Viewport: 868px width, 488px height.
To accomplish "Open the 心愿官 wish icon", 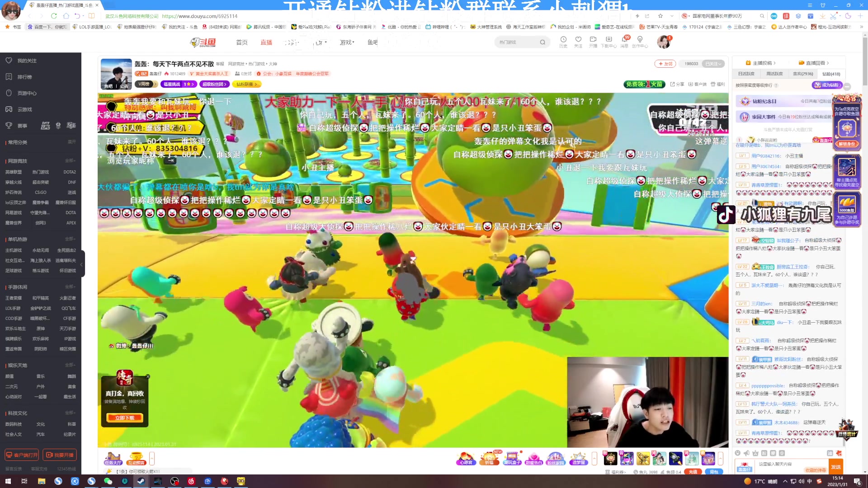I will 466,459.
